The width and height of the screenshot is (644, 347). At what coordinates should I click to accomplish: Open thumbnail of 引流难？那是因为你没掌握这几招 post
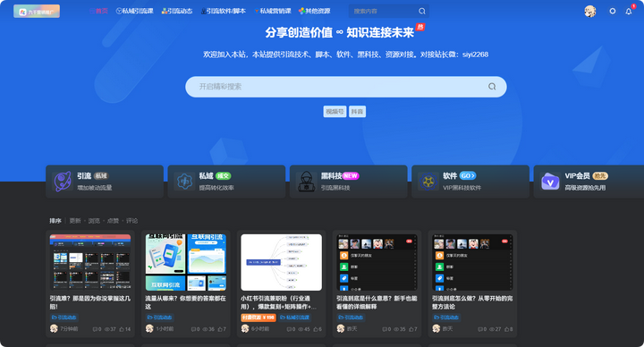(x=90, y=262)
